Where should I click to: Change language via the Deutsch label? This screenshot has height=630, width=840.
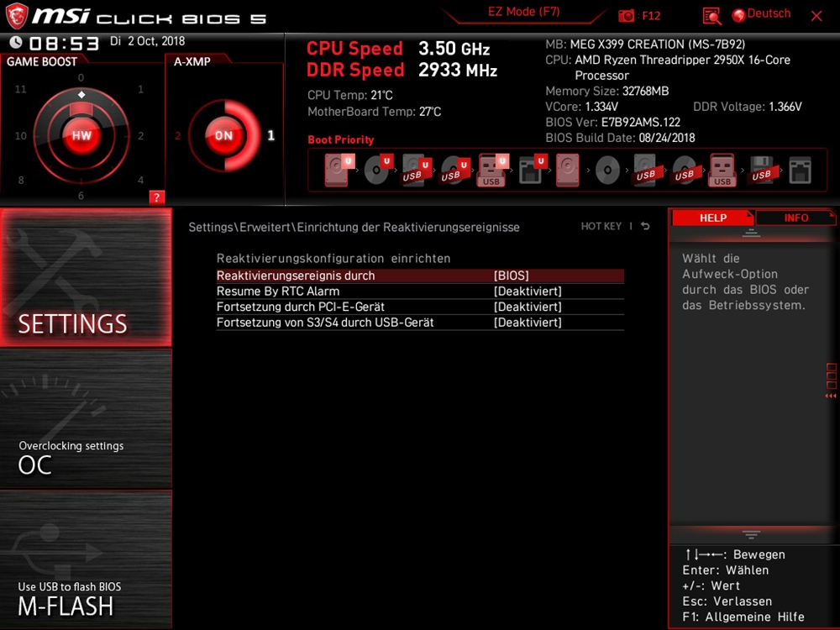tap(769, 14)
